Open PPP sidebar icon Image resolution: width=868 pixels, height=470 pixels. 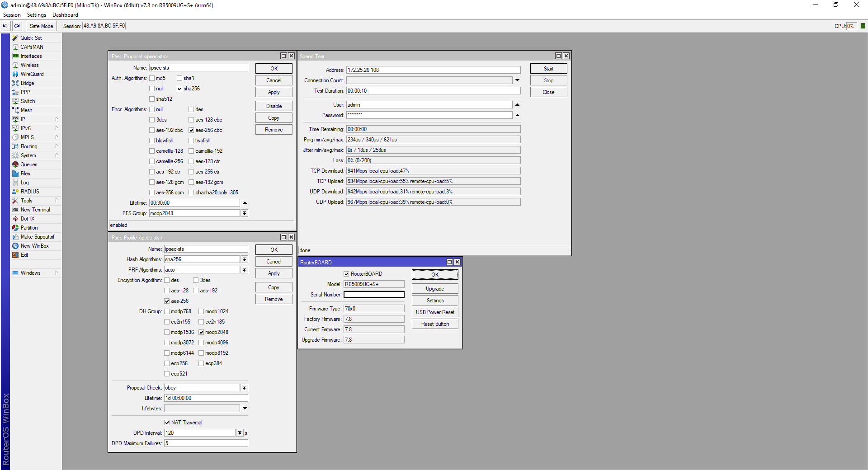click(x=15, y=92)
